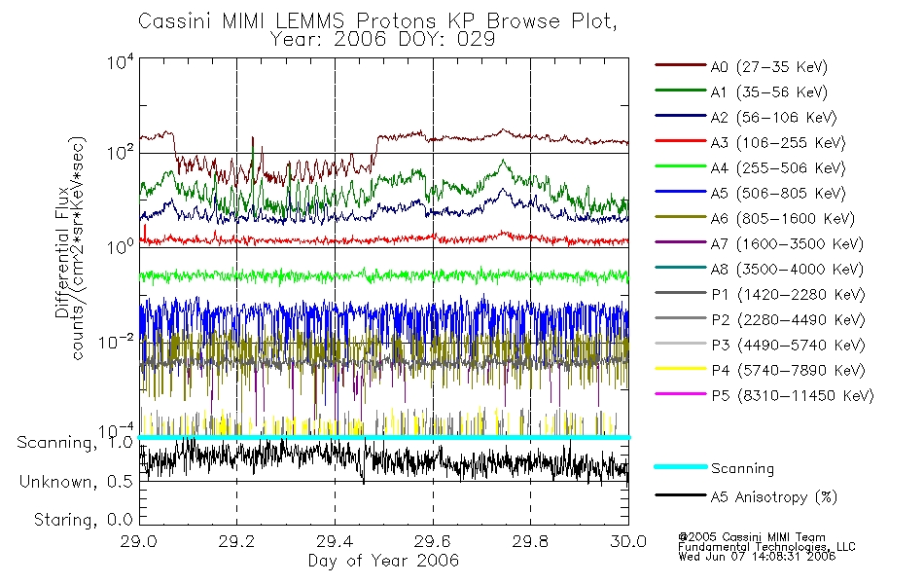Click the 10^-2 y-axis tick label

pos(116,341)
